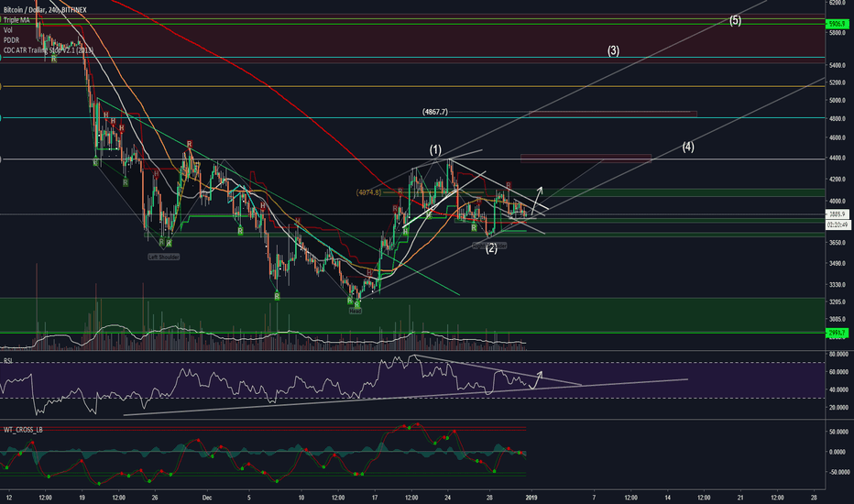Select the Triple MA indicator label
This screenshot has width=854, height=504.
coord(16,20)
